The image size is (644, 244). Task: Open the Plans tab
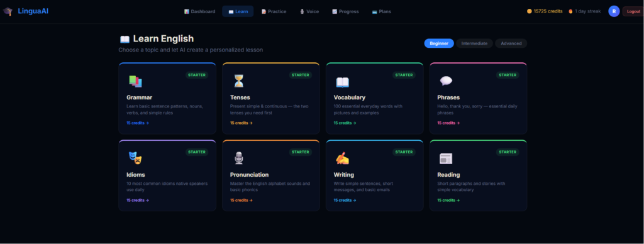tap(382, 11)
